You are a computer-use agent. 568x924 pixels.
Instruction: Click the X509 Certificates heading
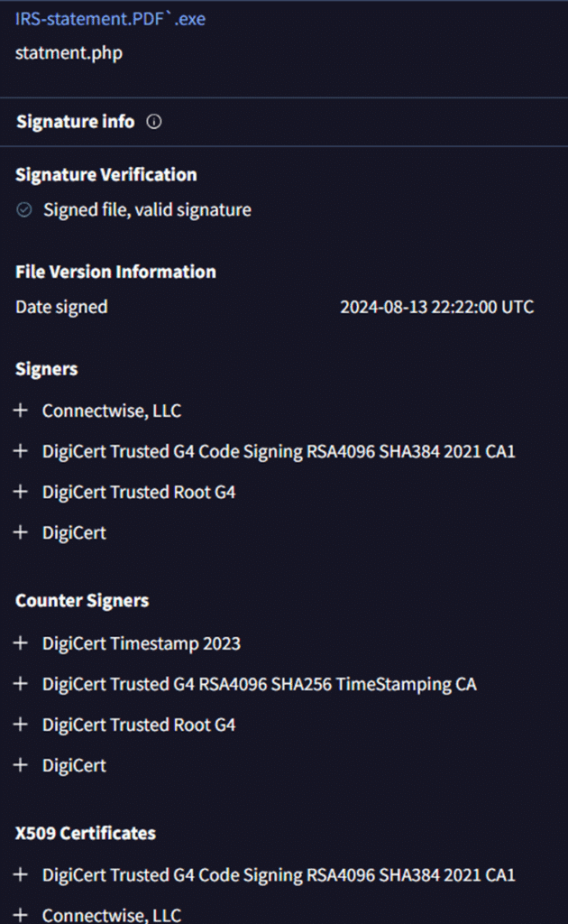tap(86, 833)
